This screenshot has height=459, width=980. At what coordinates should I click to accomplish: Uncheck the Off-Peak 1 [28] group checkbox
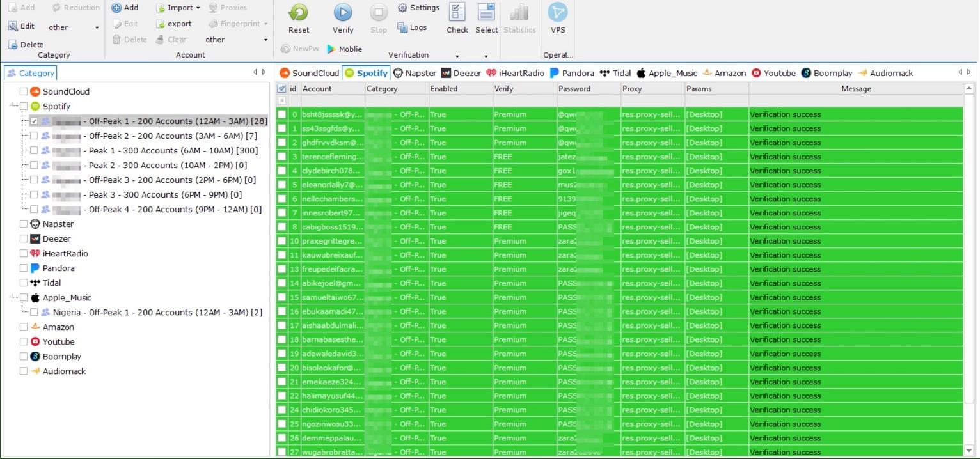34,121
